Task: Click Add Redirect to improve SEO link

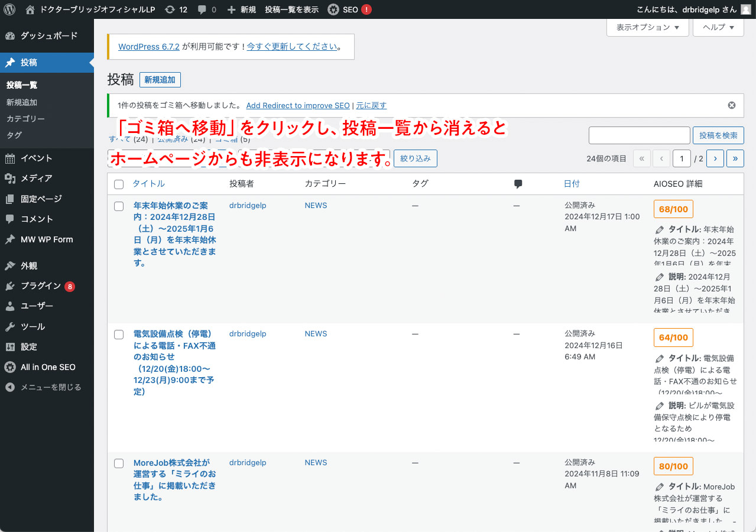Action: 298,105
